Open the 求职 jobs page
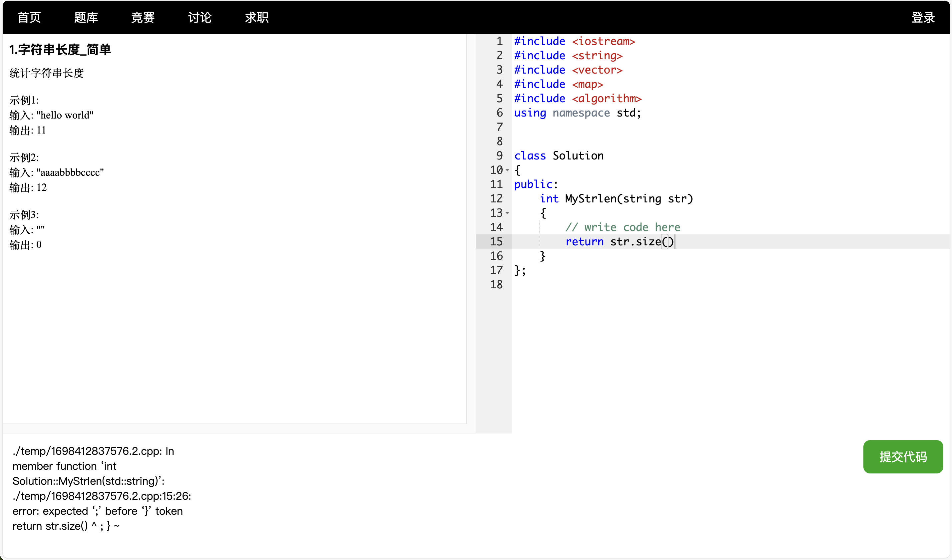Viewport: 952px width, 560px height. click(x=256, y=17)
